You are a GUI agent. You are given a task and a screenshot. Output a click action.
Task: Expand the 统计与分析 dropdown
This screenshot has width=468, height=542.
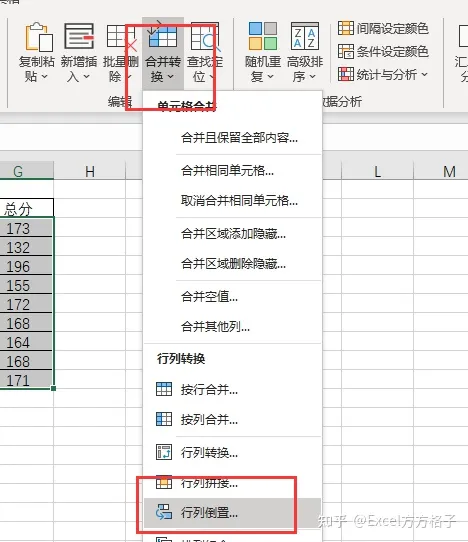click(383, 74)
